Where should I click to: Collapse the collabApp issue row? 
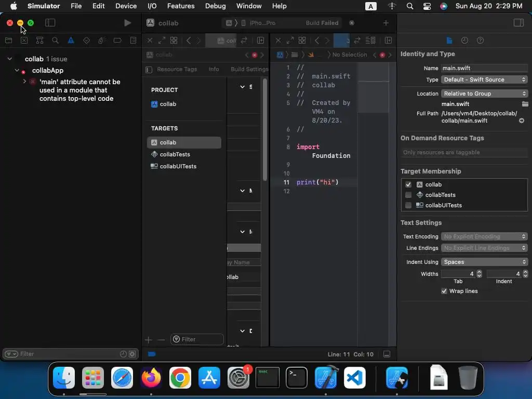coord(17,70)
